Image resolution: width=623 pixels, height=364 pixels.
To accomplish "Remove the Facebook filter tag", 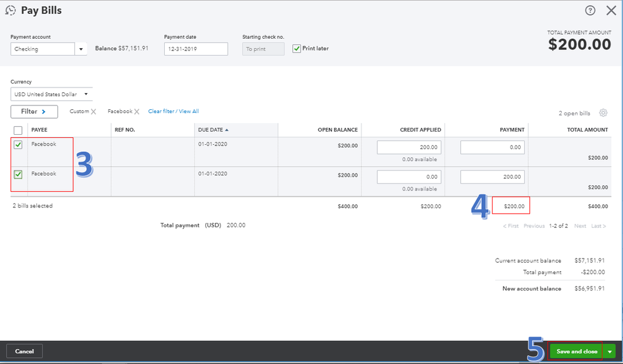I will tap(137, 112).
